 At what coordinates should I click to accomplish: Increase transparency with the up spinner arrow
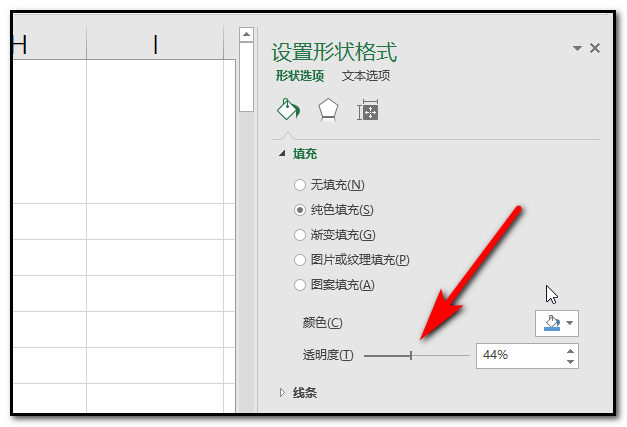coord(571,351)
